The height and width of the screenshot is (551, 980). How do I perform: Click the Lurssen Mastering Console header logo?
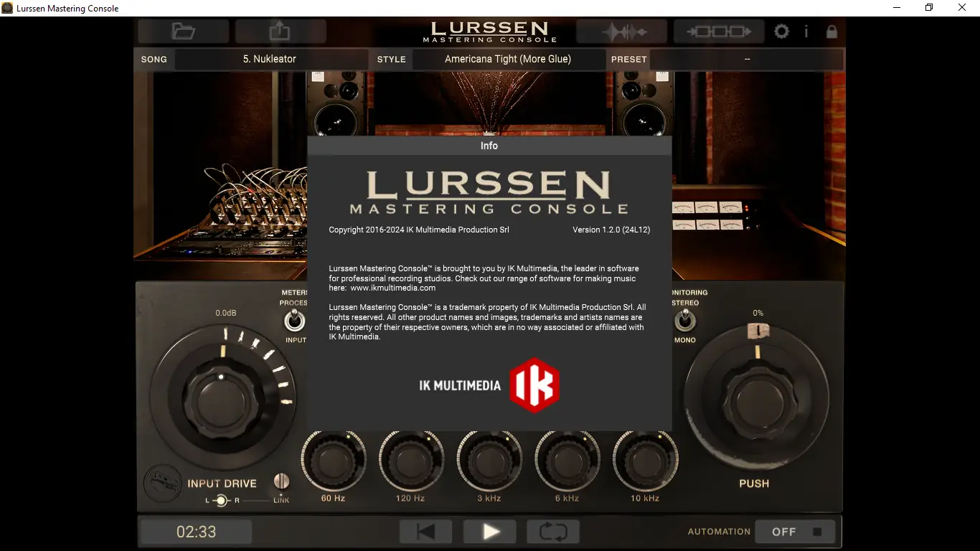pyautogui.click(x=489, y=32)
